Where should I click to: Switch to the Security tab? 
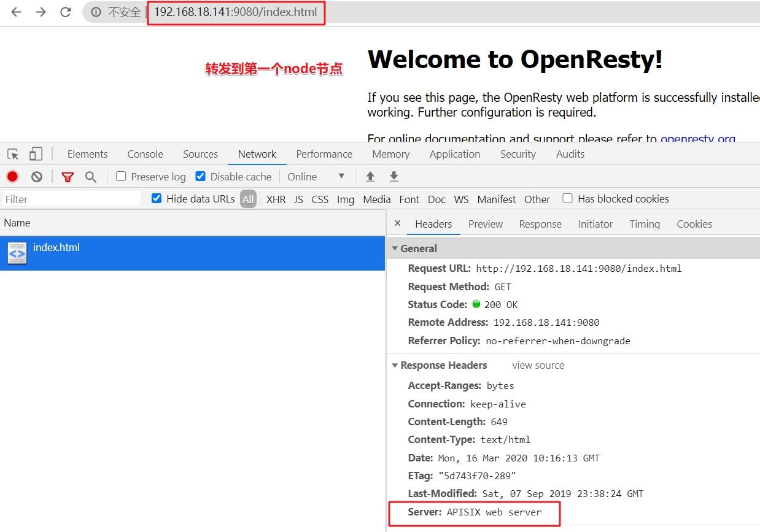point(518,154)
